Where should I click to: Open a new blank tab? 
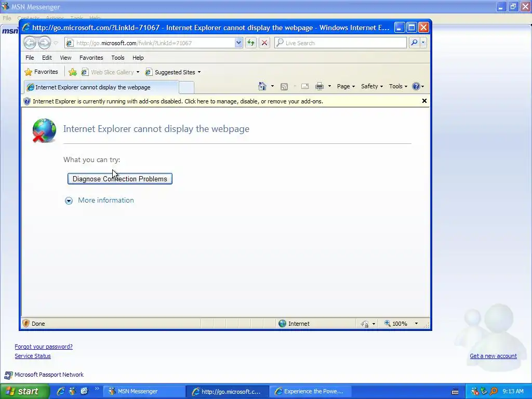point(187,87)
